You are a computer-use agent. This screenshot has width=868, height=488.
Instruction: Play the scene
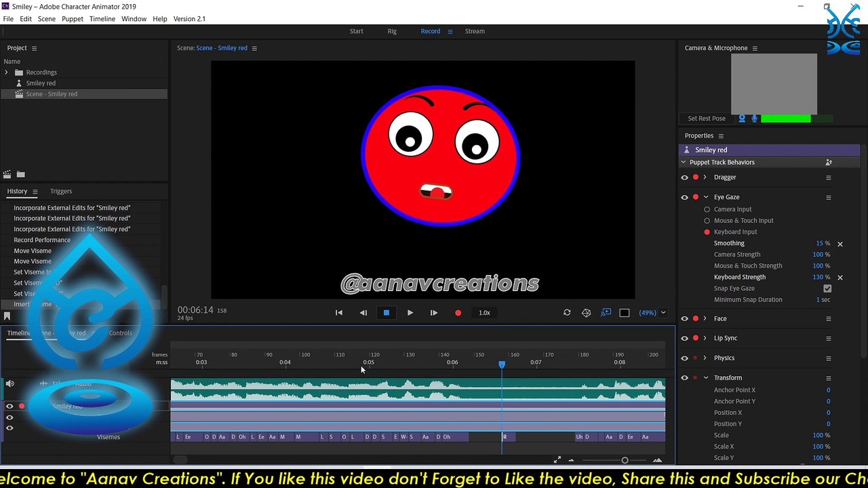tap(410, 312)
